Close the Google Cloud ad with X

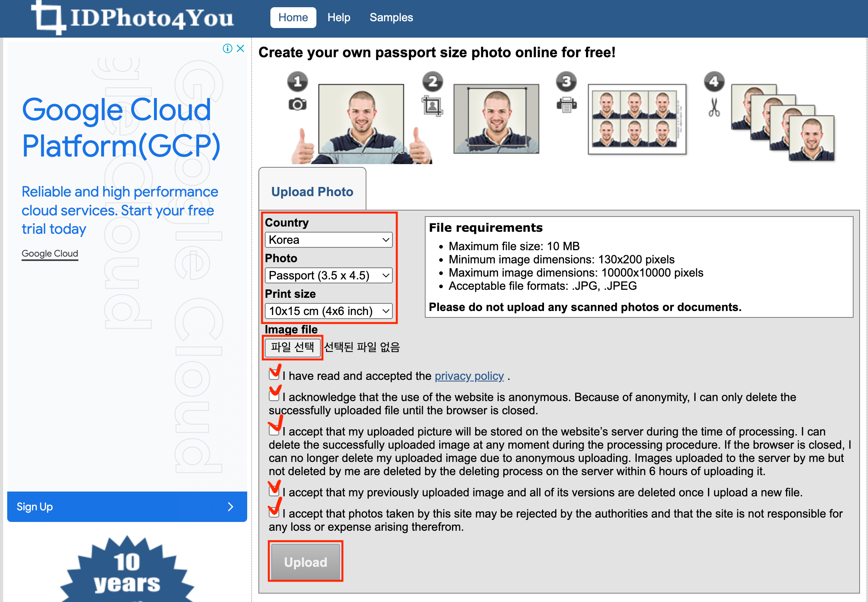[240, 48]
